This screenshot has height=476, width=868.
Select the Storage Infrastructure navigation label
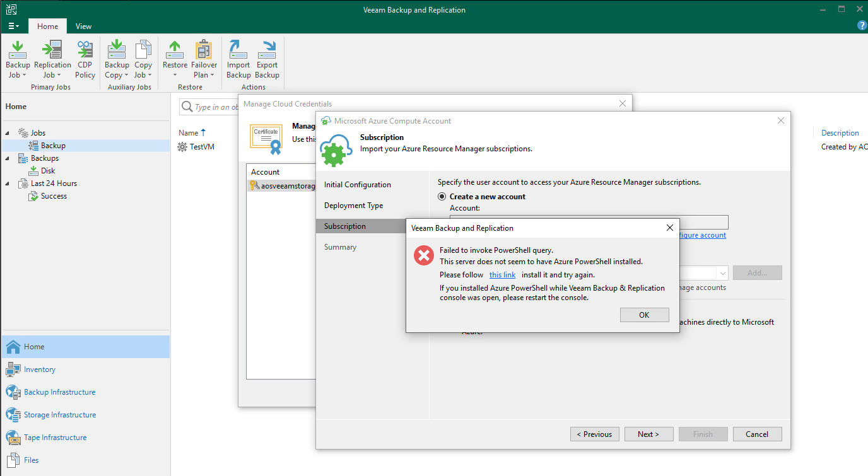click(x=60, y=415)
